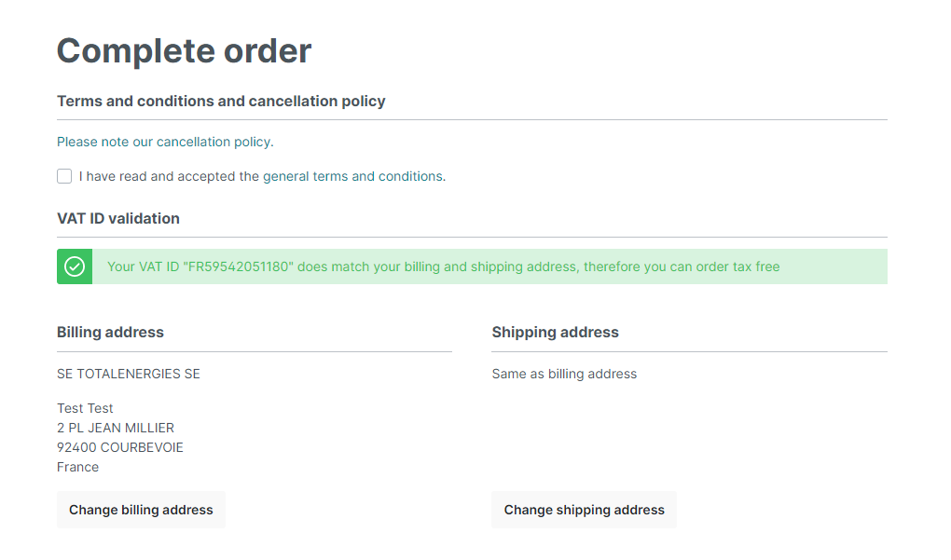Click the Complete order page heading
The height and width of the screenshot is (560, 951).
tap(184, 51)
